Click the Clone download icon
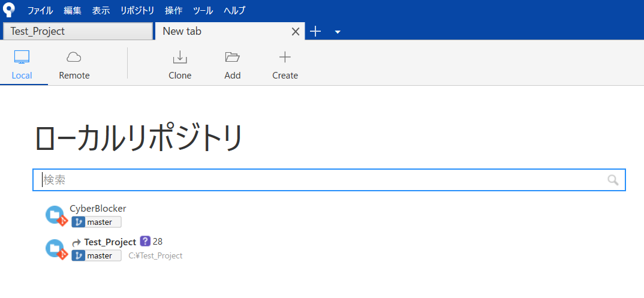 click(x=180, y=58)
